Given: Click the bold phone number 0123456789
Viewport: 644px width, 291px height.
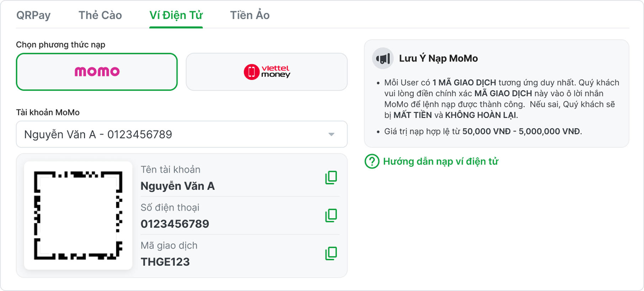Looking at the screenshot, I should tap(175, 224).
